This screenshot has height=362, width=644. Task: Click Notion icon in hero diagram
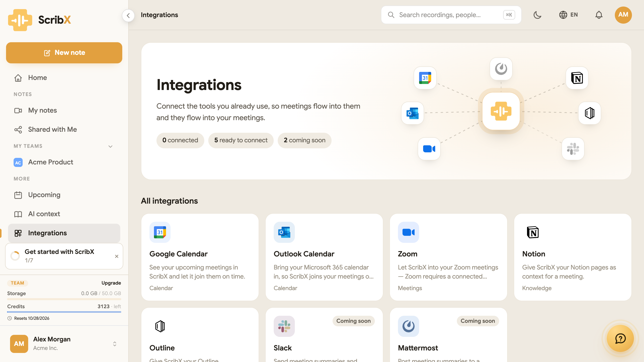[x=577, y=78]
